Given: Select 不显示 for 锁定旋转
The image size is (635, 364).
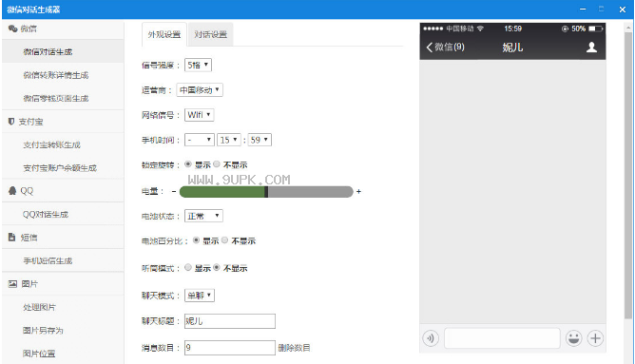Looking at the screenshot, I should coord(217,164).
